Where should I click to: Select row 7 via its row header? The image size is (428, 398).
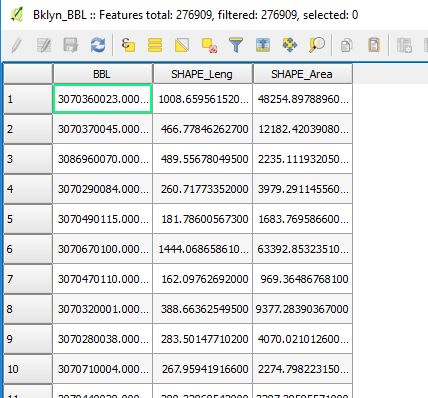pyautogui.click(x=28, y=279)
